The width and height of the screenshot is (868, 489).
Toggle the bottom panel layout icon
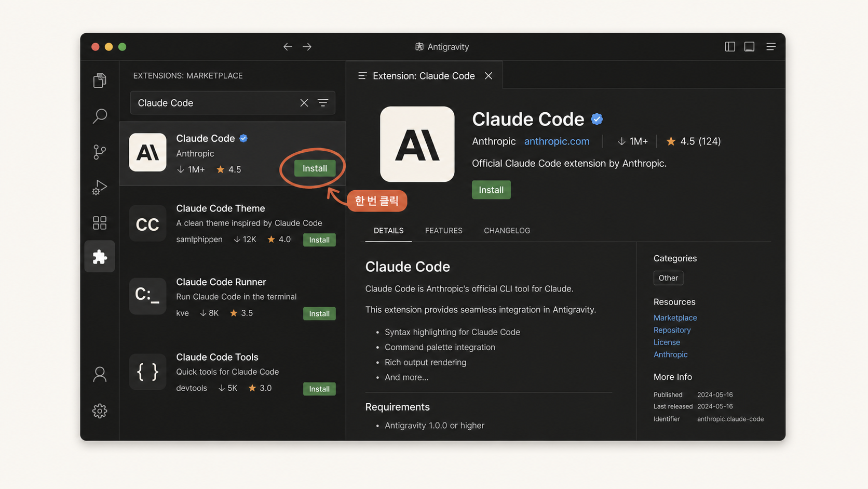click(749, 47)
